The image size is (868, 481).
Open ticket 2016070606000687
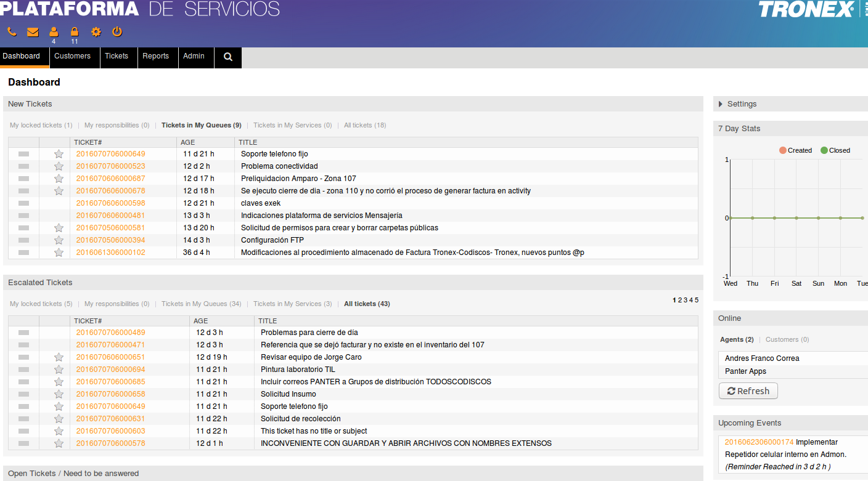110,179
